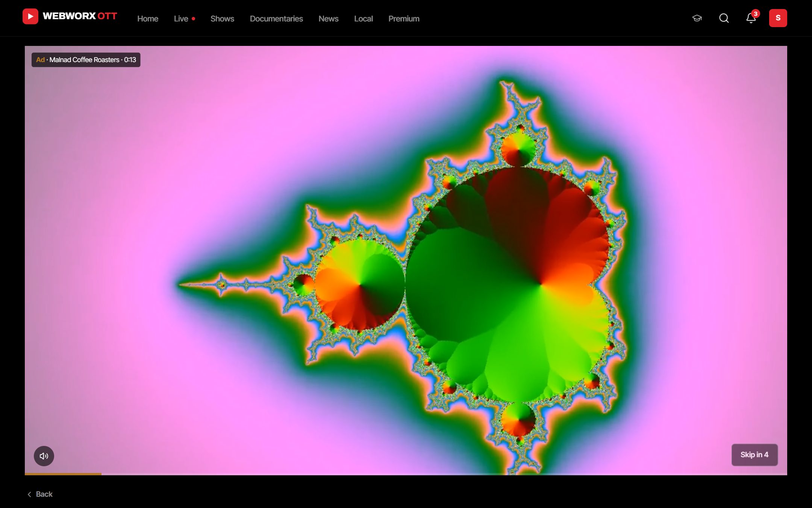Open the Live menu item
812x508 pixels.
[184, 18]
